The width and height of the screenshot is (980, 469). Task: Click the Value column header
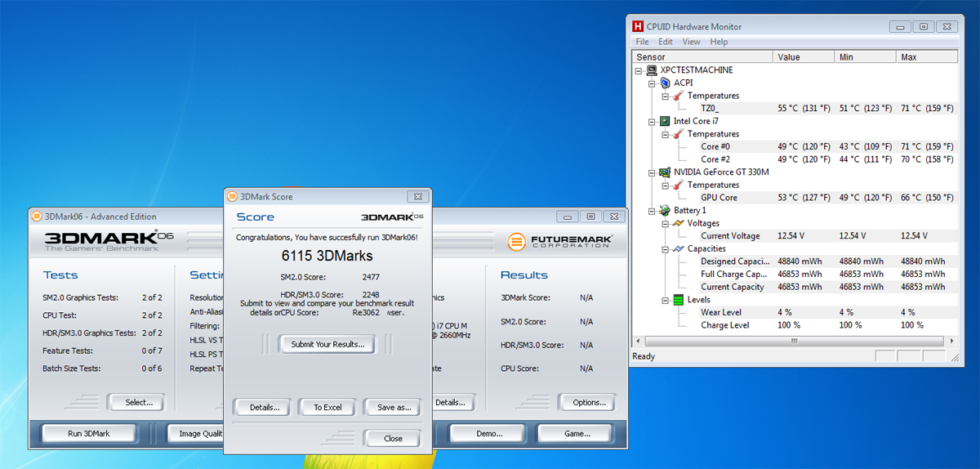(x=804, y=57)
